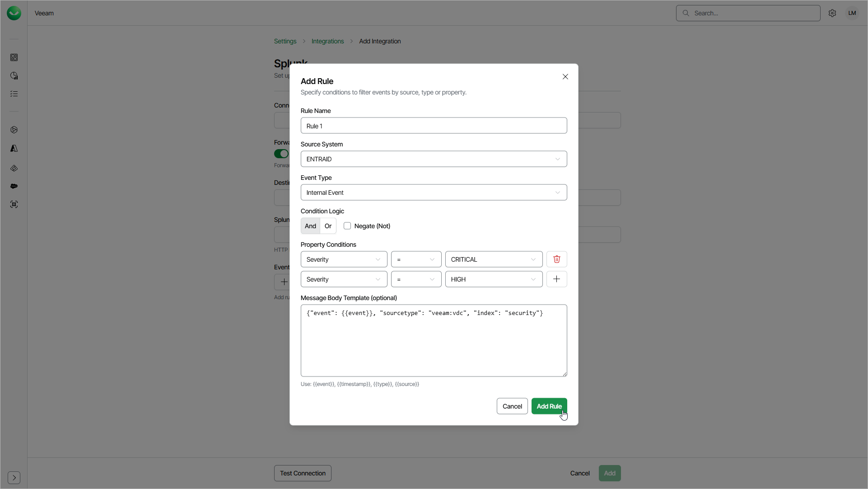Open the LM user avatar menu
The image size is (868, 489).
pyautogui.click(x=852, y=13)
